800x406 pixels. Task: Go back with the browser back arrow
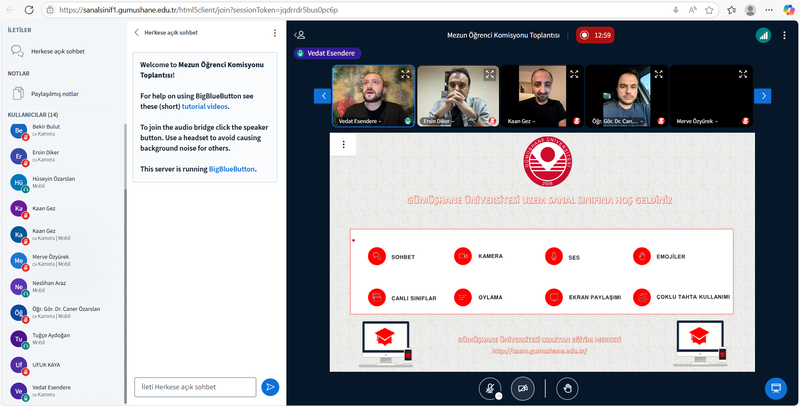click(10, 10)
